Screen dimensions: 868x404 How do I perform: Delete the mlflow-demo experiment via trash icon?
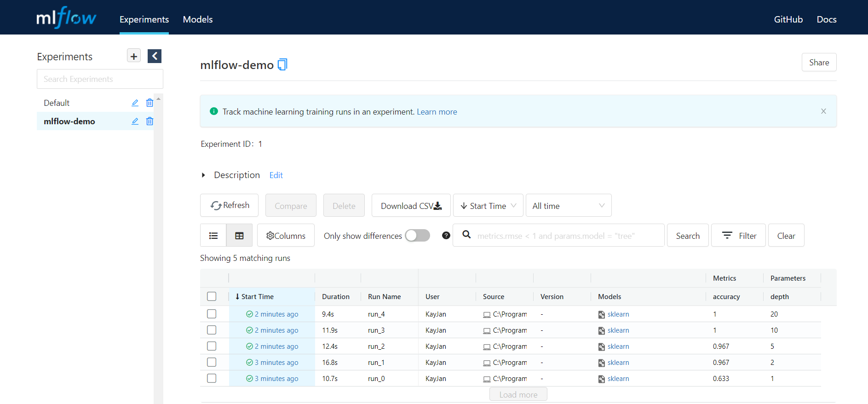(x=149, y=121)
